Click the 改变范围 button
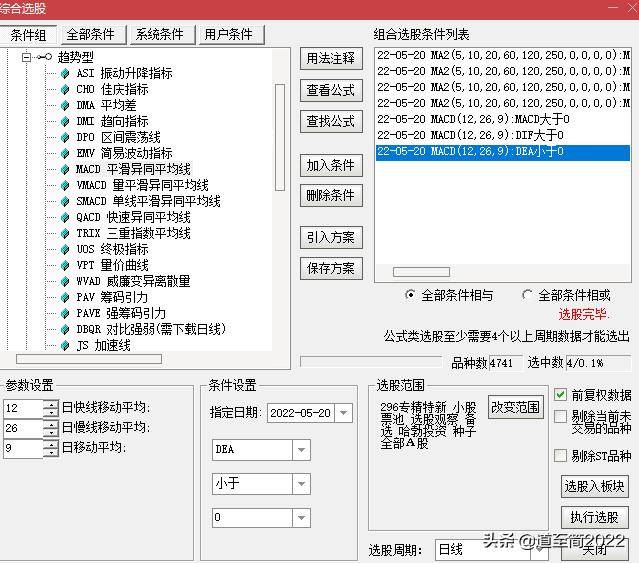The height and width of the screenshot is (563, 639). [x=516, y=407]
